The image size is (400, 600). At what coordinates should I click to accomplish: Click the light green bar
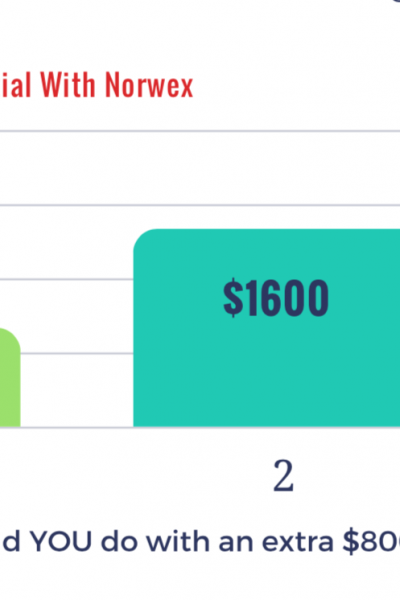click(10, 377)
